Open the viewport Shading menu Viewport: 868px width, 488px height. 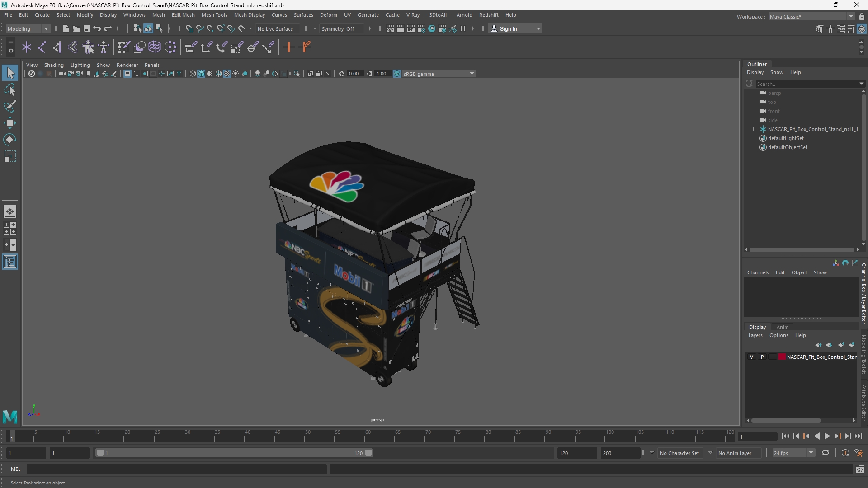pos(54,65)
